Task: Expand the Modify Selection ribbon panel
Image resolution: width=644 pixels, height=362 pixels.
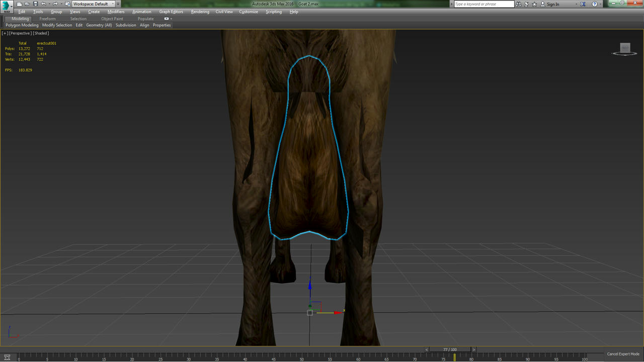Action: point(57,25)
